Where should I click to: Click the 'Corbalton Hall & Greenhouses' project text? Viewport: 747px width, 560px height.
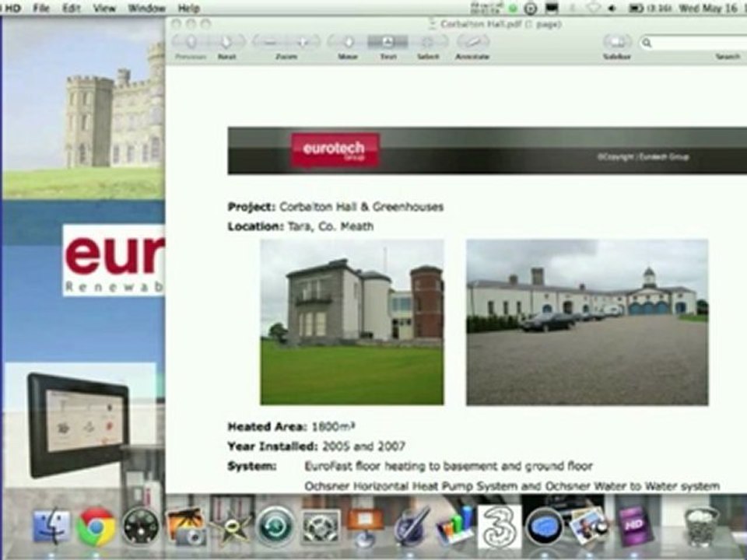(362, 207)
